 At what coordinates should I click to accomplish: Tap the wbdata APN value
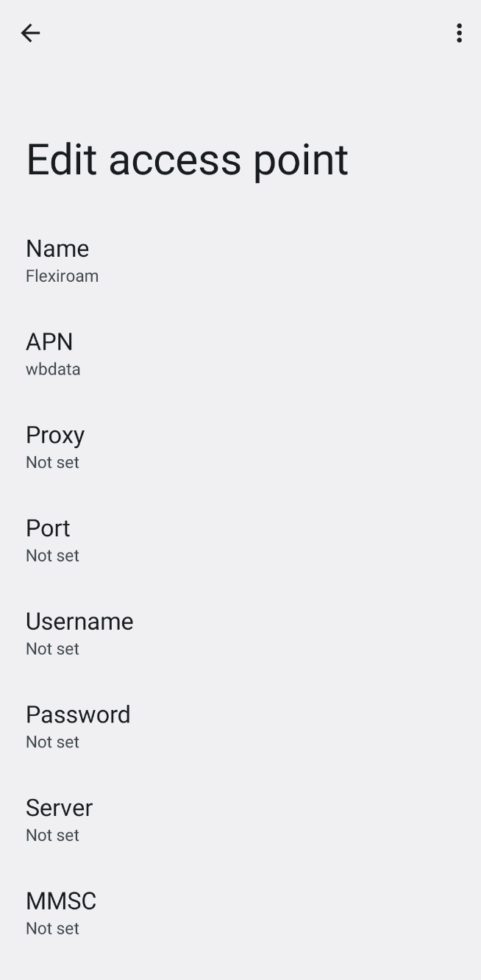tap(53, 369)
